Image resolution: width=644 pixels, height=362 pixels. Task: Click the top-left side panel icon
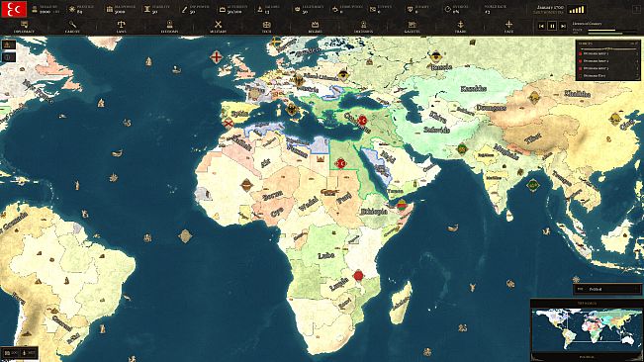9,45
